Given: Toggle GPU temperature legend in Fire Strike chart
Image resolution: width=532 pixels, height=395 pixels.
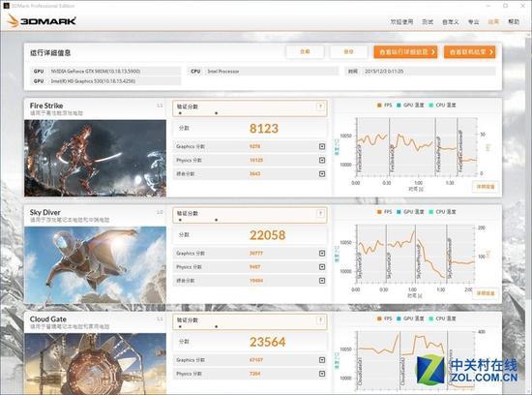Looking at the screenshot, I should coord(410,106).
